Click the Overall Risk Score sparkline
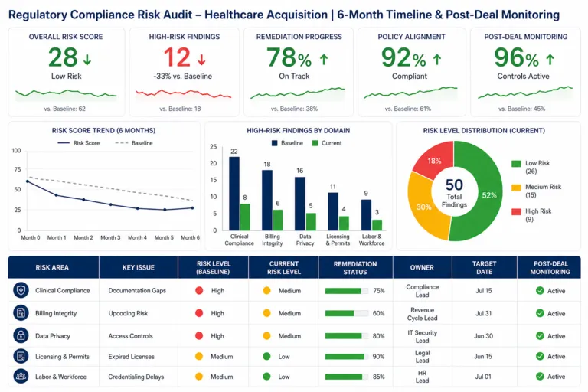Viewport: 588px width, 392px height. (x=66, y=93)
